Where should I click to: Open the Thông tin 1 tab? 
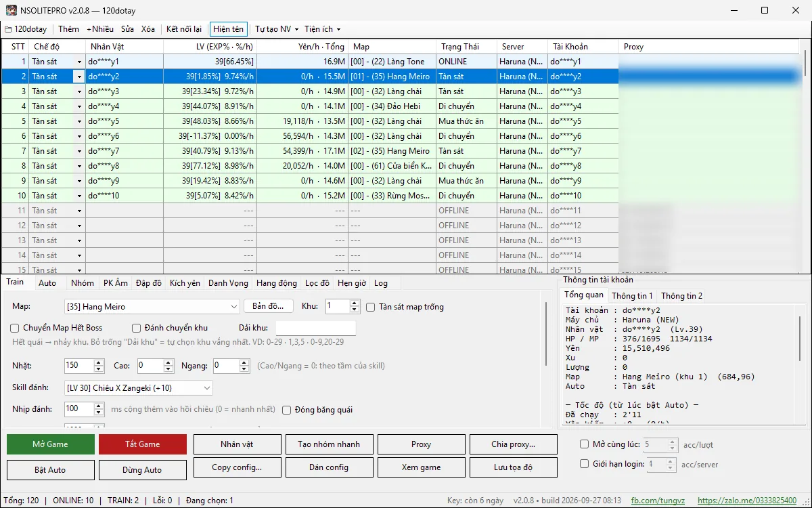click(632, 296)
